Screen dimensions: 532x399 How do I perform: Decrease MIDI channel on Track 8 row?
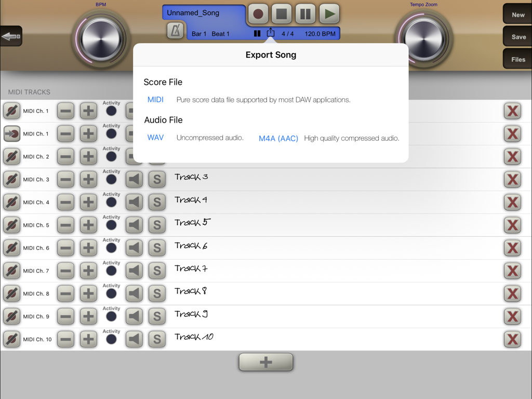[65, 294]
